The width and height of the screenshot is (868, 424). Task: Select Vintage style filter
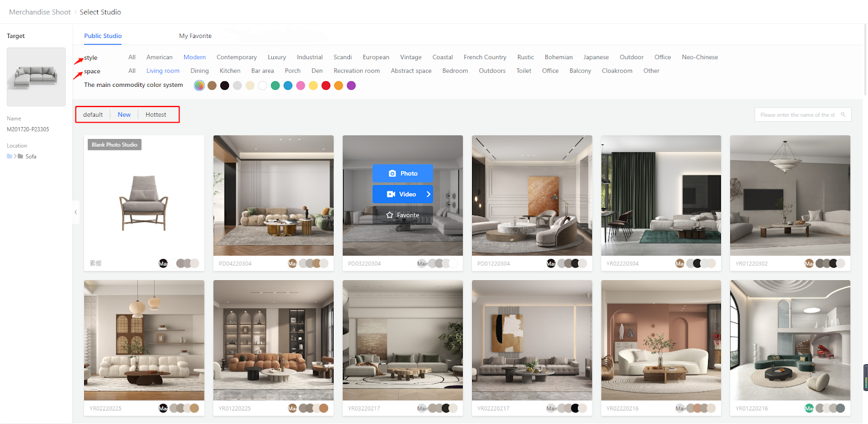pos(411,57)
